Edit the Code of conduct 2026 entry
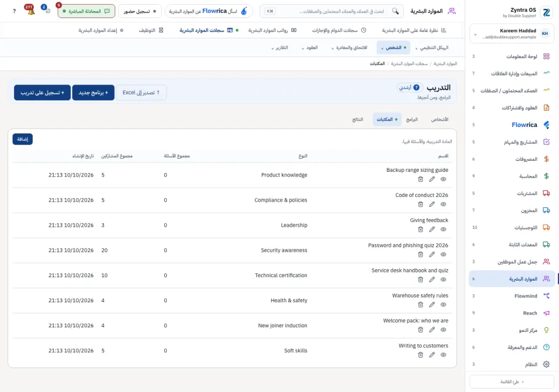The height and width of the screenshot is (392, 559). [432, 204]
